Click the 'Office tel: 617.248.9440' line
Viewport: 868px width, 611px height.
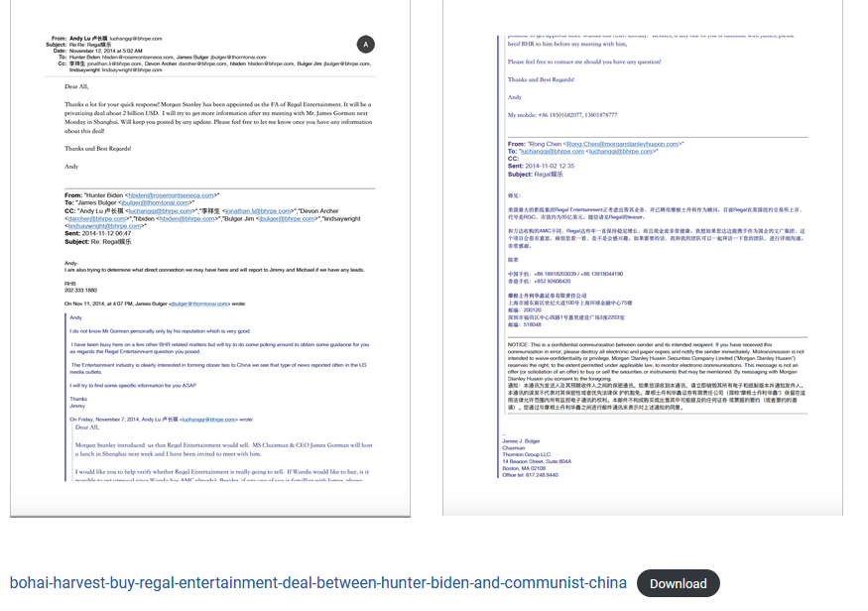click(x=531, y=475)
